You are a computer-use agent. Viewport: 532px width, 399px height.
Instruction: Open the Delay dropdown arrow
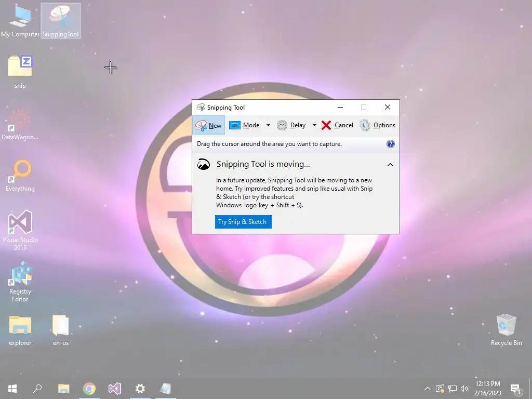[314, 125]
